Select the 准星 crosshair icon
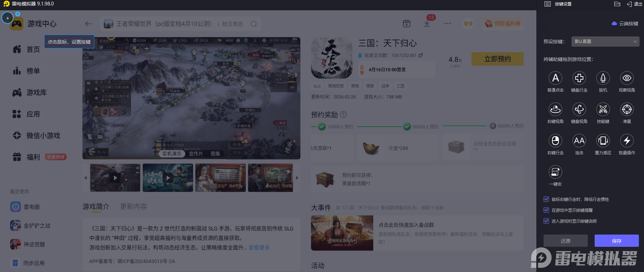This screenshot has height=272, width=644. [627, 109]
